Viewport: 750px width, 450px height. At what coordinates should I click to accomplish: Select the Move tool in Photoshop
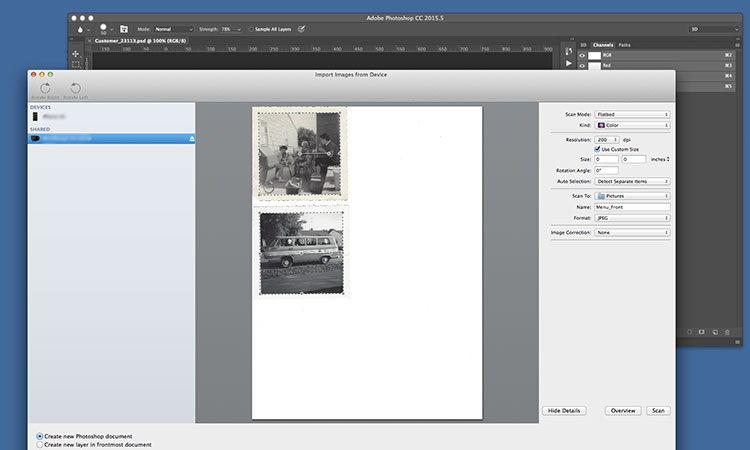click(x=76, y=53)
